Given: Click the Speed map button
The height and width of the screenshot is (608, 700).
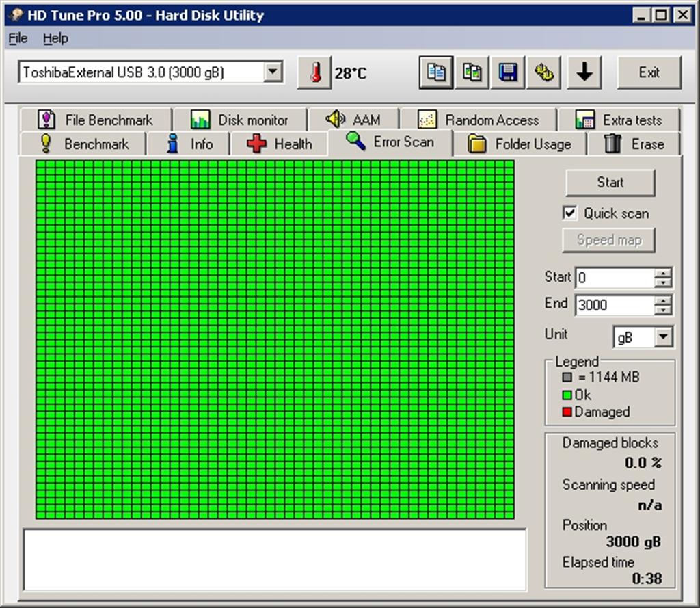Looking at the screenshot, I should point(609,240).
